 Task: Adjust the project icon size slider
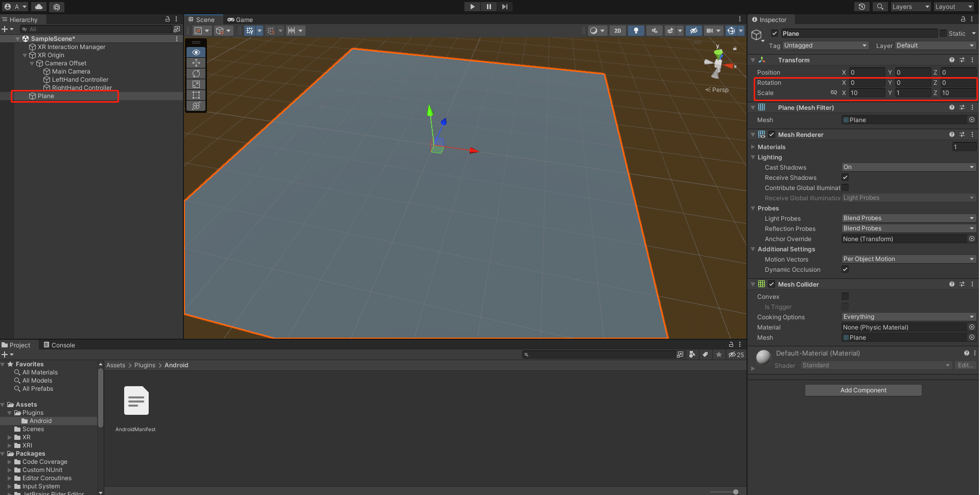coord(735,492)
